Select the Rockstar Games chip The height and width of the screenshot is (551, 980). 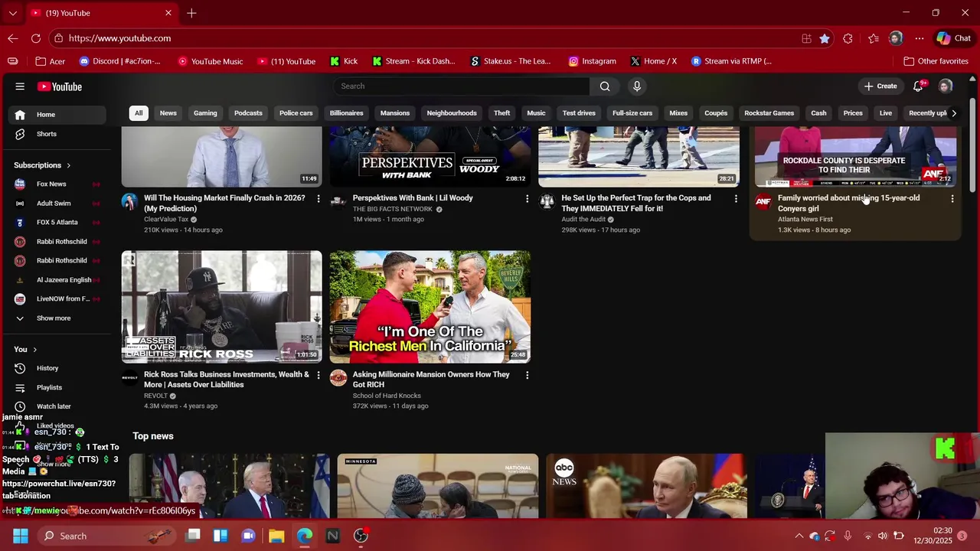[769, 113]
